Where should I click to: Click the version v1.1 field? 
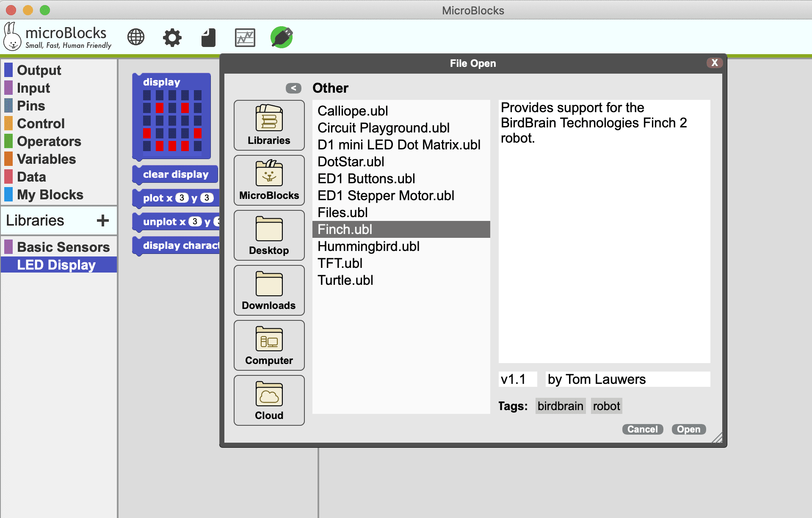517,379
